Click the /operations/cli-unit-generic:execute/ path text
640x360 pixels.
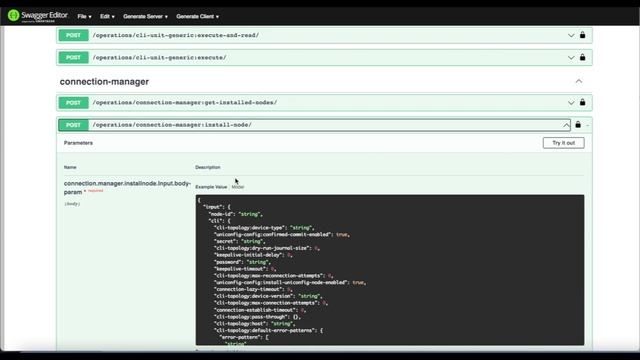point(159,58)
